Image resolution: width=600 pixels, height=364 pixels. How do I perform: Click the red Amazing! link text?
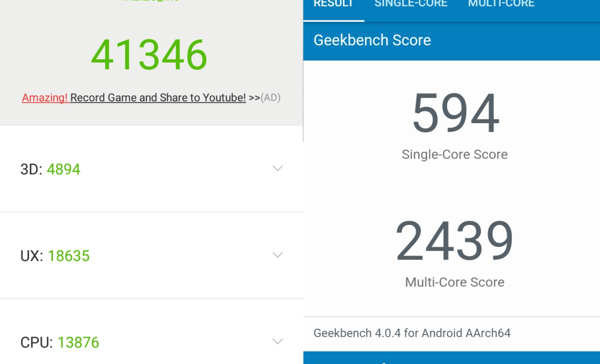[44, 97]
